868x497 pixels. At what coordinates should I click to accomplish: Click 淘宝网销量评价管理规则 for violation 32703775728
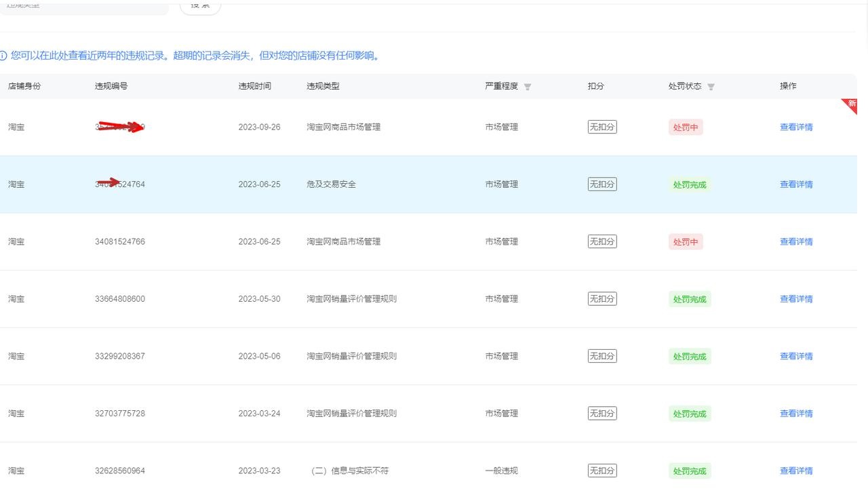[x=351, y=414]
